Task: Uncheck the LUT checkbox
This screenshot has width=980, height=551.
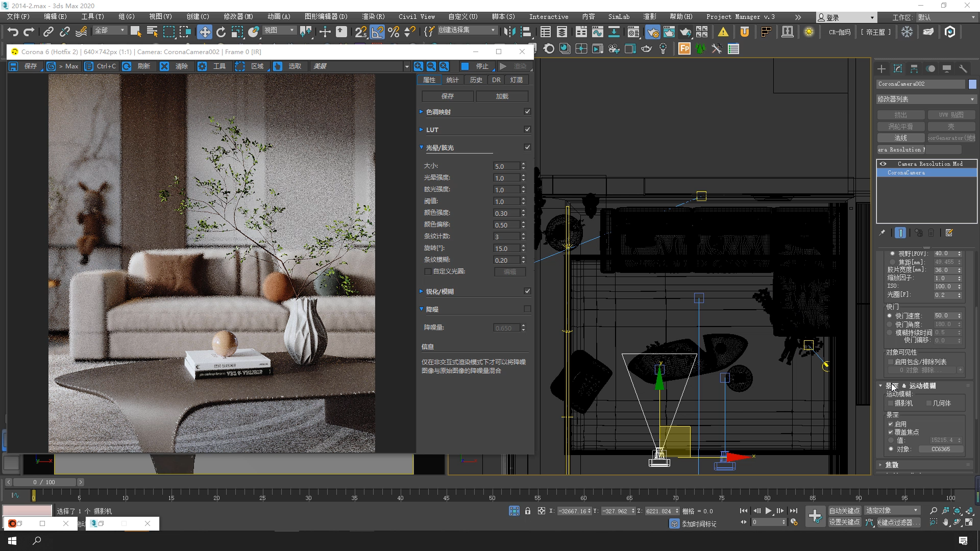Action: (x=527, y=130)
